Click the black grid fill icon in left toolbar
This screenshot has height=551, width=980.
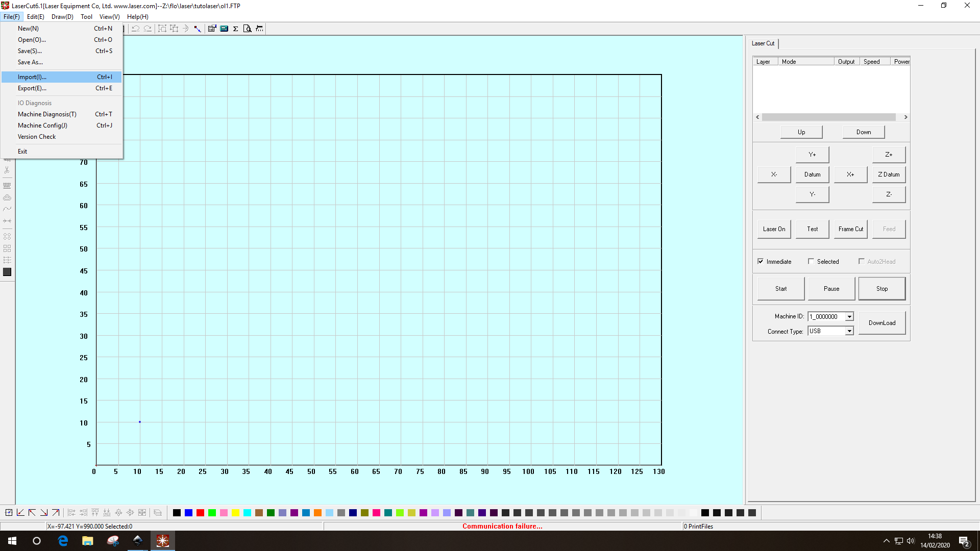click(x=7, y=272)
